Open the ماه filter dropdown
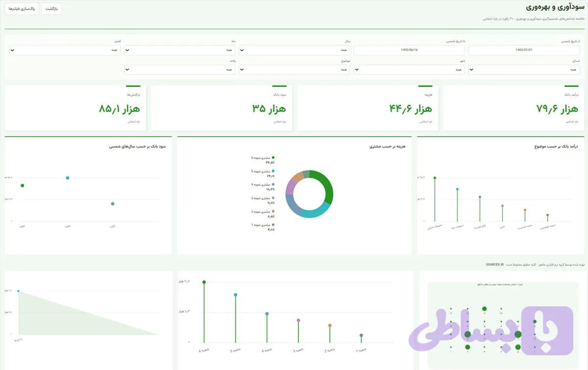The height and width of the screenshot is (370, 588). click(x=180, y=50)
